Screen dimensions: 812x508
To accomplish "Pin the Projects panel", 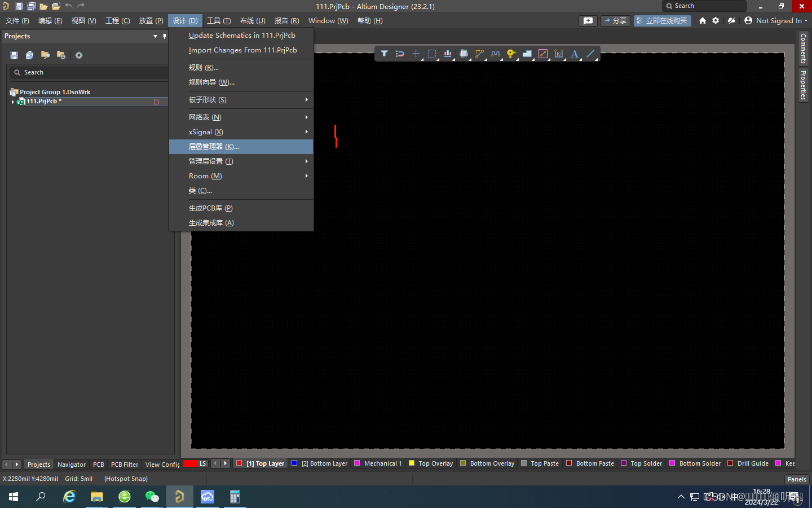I will pos(164,36).
